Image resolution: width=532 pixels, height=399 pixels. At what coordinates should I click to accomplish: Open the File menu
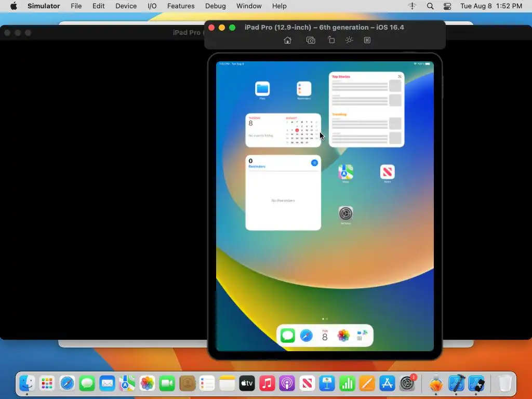(x=76, y=6)
